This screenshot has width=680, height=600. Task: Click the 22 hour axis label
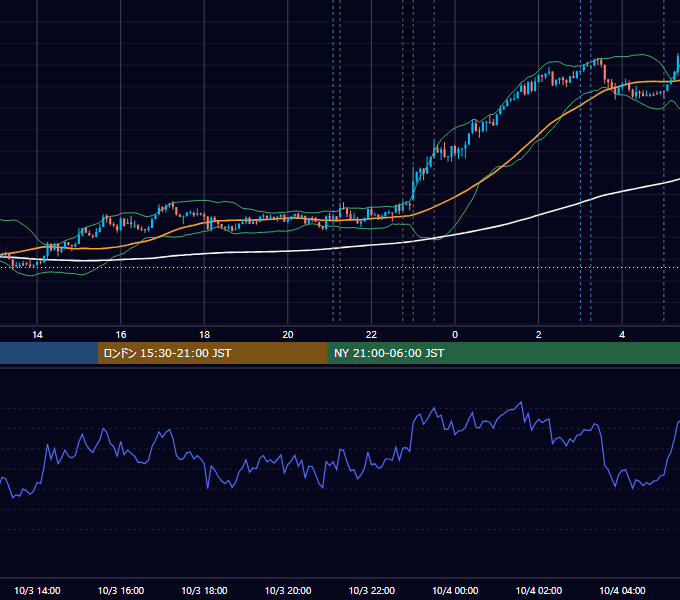tap(371, 335)
